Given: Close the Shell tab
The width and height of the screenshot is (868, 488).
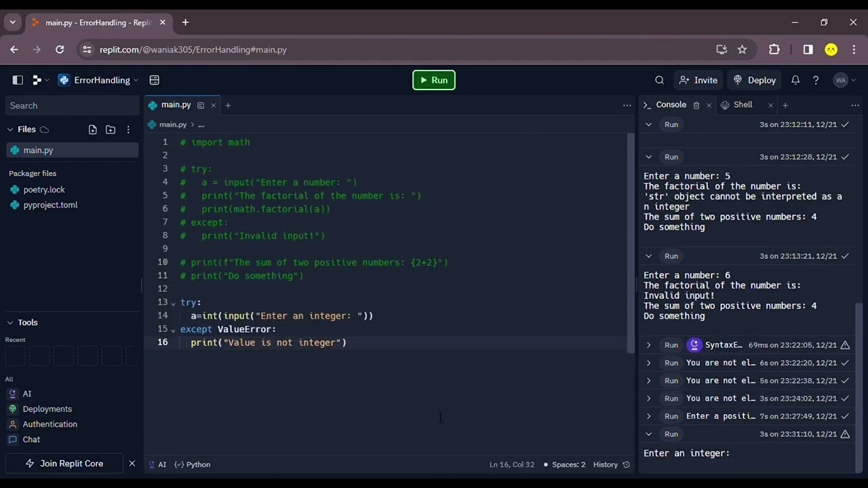Looking at the screenshot, I should (770, 105).
